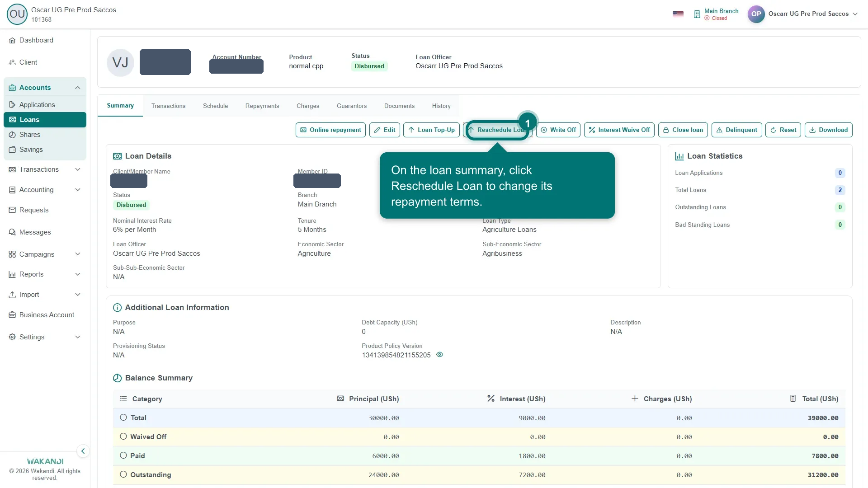Click the Main Branch building icon
Screen dimensions: 868x488
(697, 14)
